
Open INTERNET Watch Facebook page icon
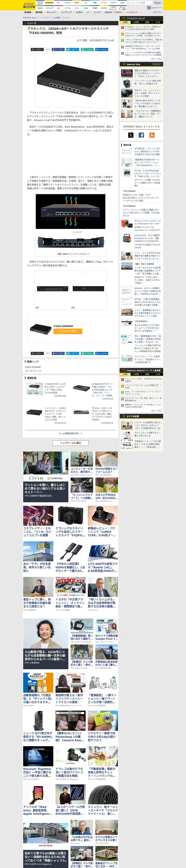[141, 135]
